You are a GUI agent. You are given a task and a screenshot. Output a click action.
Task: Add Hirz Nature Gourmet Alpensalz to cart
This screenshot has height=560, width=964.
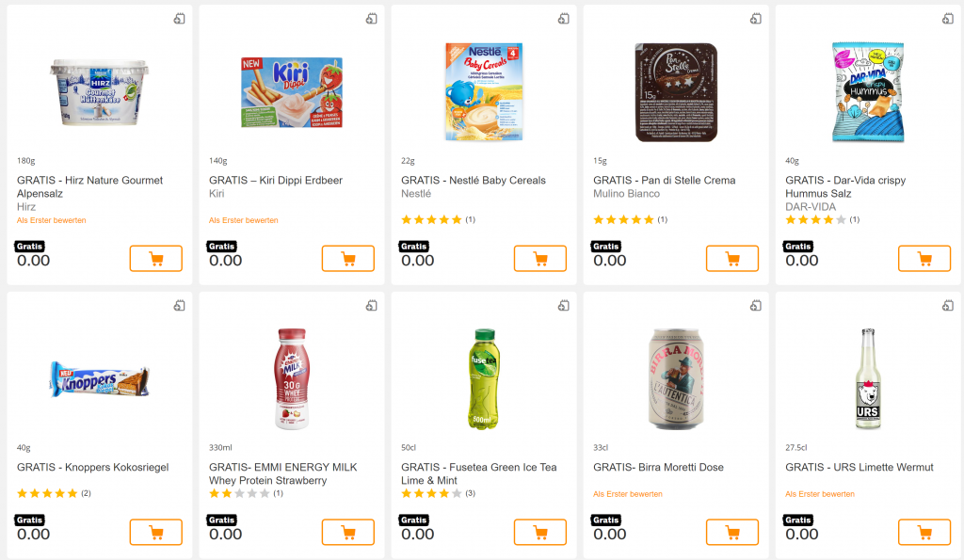pos(155,258)
